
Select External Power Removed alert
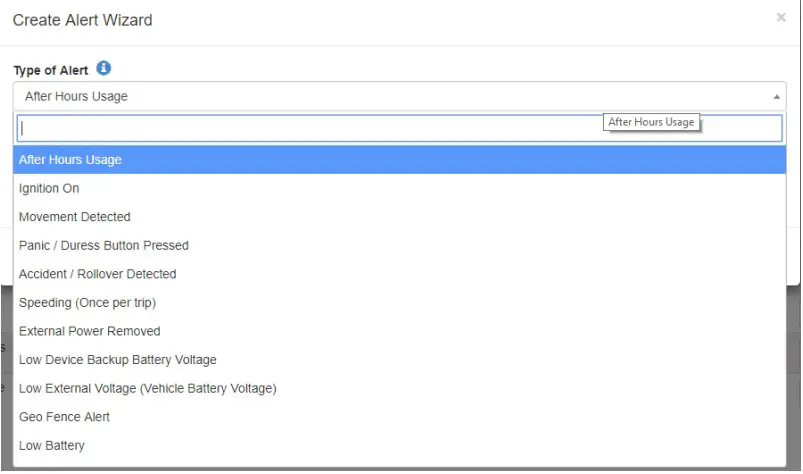pyautogui.click(x=90, y=331)
